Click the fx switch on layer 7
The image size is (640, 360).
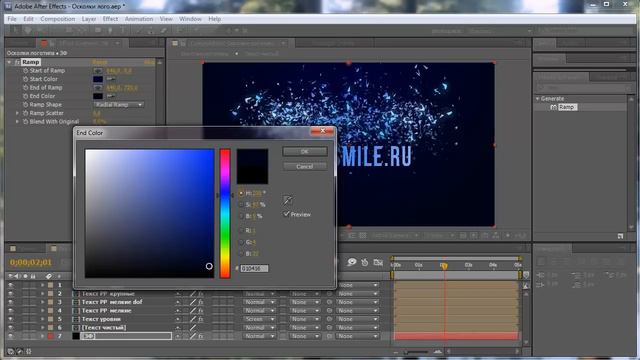click(x=201, y=336)
